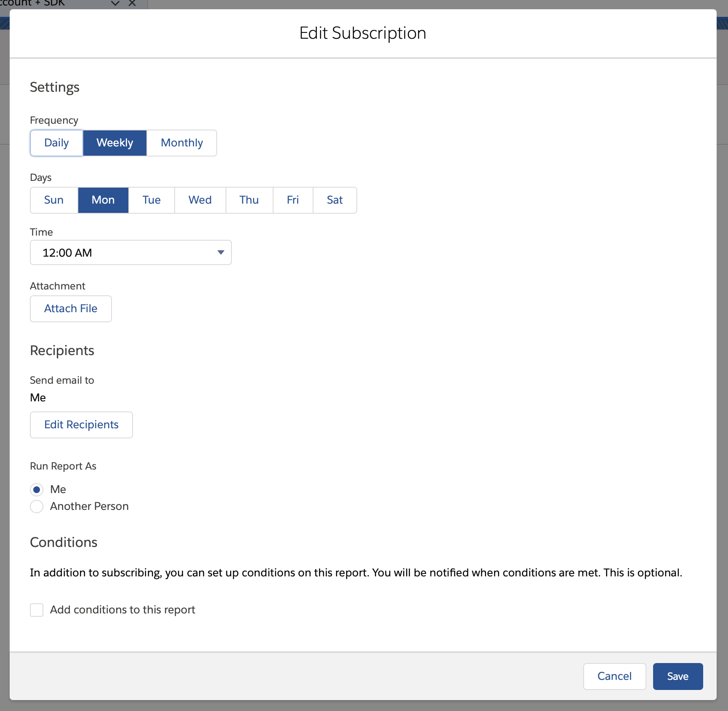Open the Time dropdown showing 12:00 AM
This screenshot has height=711, width=728.
click(x=131, y=252)
